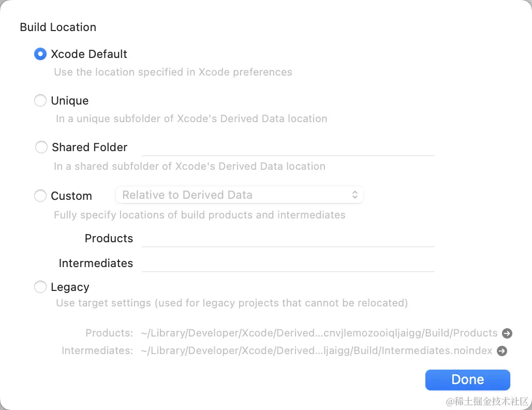Viewport: 532px width, 410px height.
Task: Click 'Use the location specified in Xcode preferences'
Action: [x=173, y=72]
